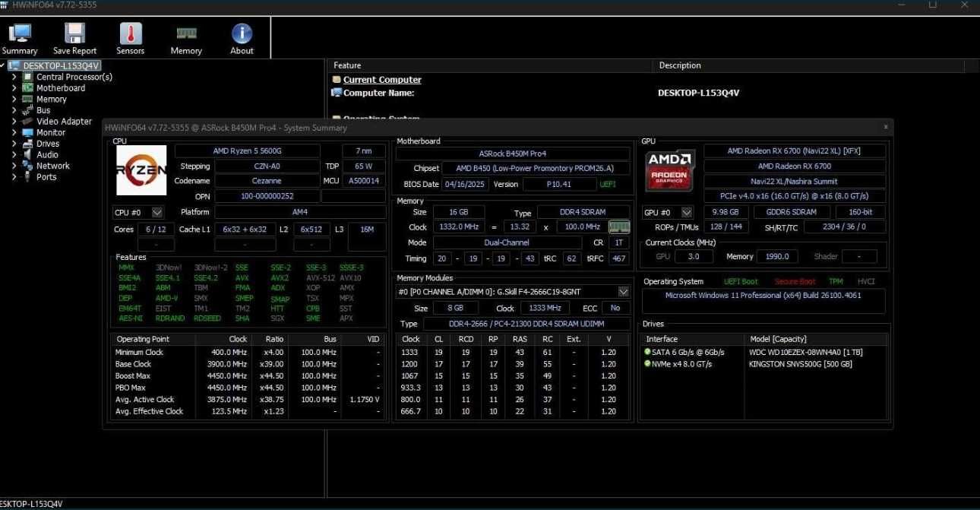
Task: Expand the Network tree node
Action: coord(14,166)
